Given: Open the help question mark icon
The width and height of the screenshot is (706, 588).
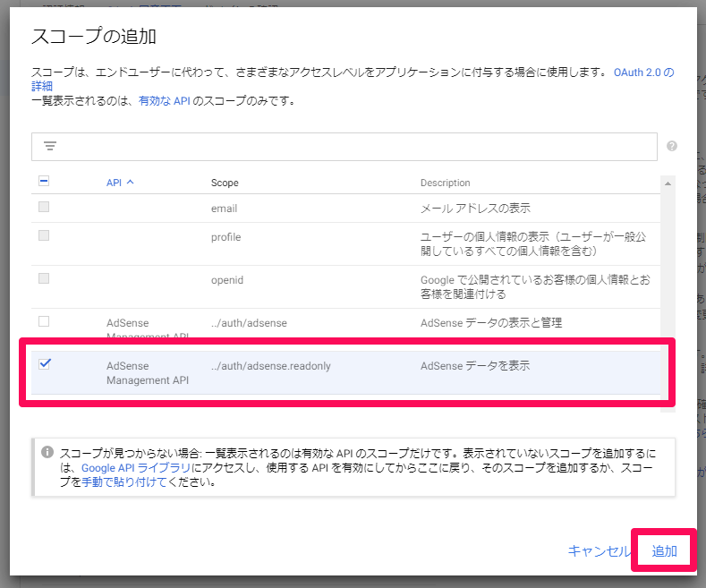Looking at the screenshot, I should (x=672, y=146).
